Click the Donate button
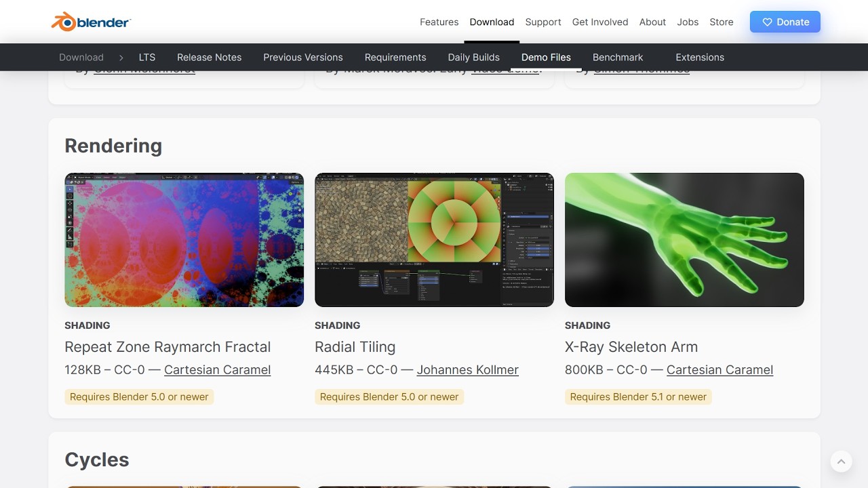 point(785,22)
